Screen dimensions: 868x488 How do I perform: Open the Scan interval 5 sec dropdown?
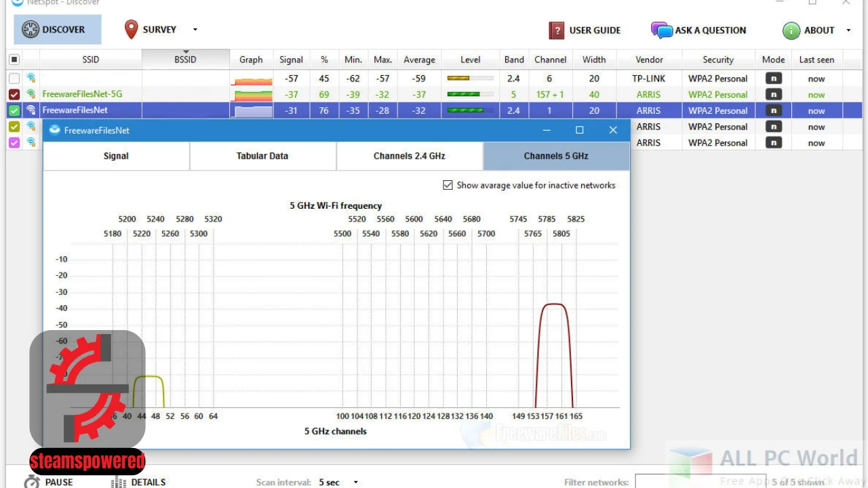point(338,483)
